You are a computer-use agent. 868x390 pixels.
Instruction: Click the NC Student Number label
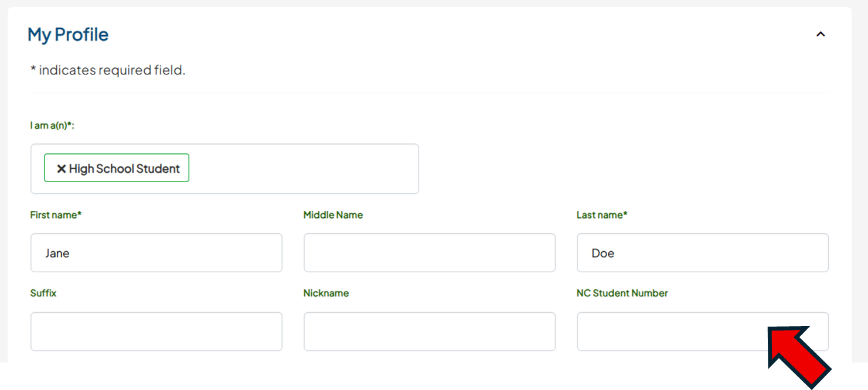pyautogui.click(x=622, y=293)
